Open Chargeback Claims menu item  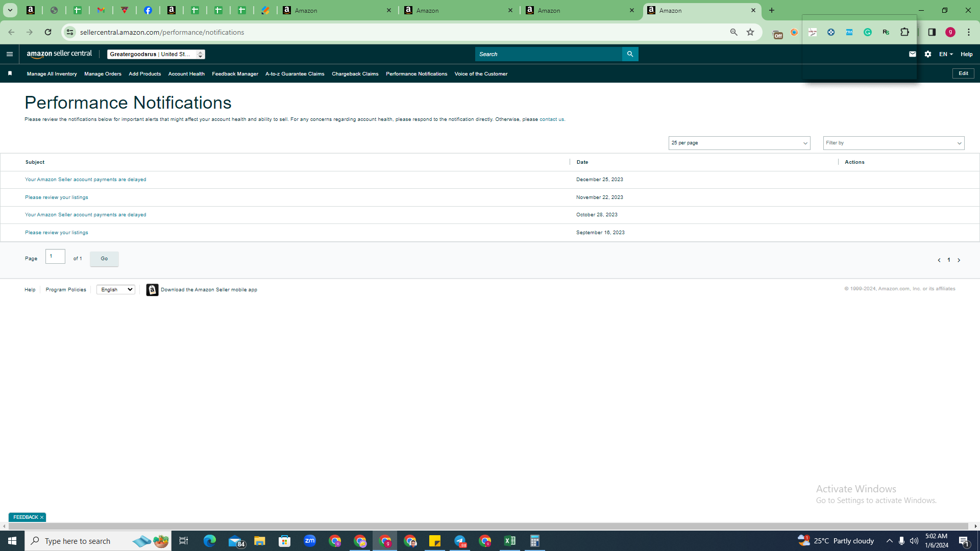(355, 74)
